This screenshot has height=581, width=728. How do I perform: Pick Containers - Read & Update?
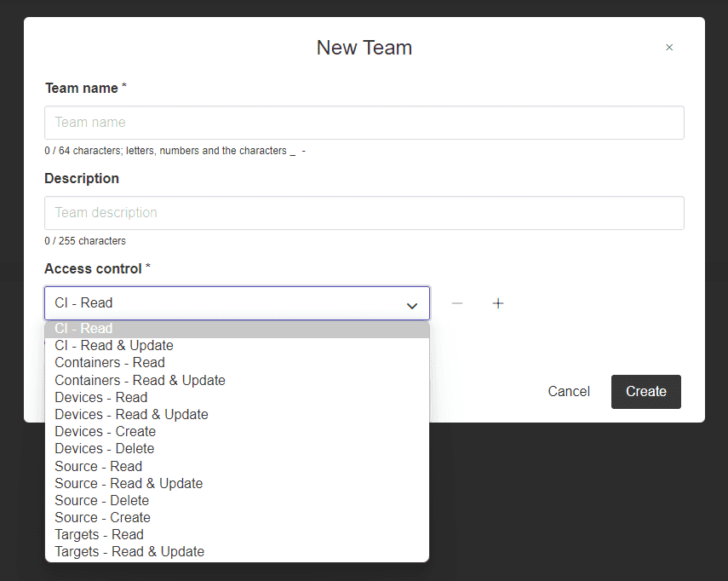tap(140, 381)
